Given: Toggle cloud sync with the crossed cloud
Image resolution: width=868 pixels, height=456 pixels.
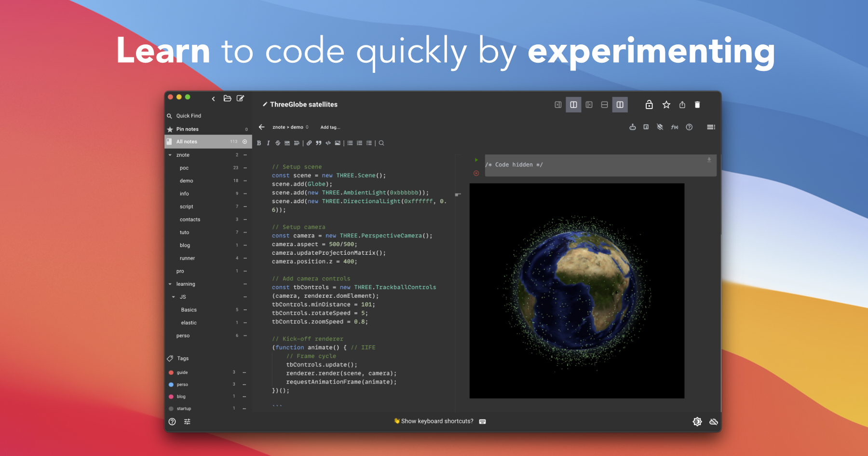Looking at the screenshot, I should 714,422.
